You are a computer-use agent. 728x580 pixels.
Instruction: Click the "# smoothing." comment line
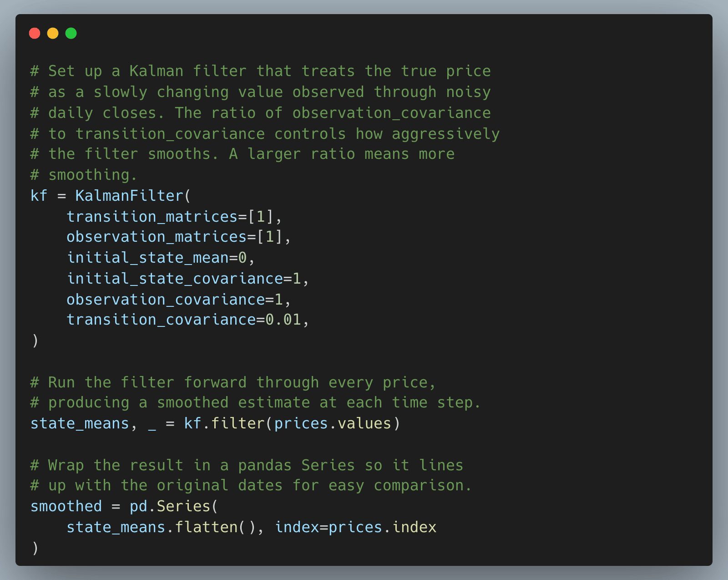click(84, 175)
